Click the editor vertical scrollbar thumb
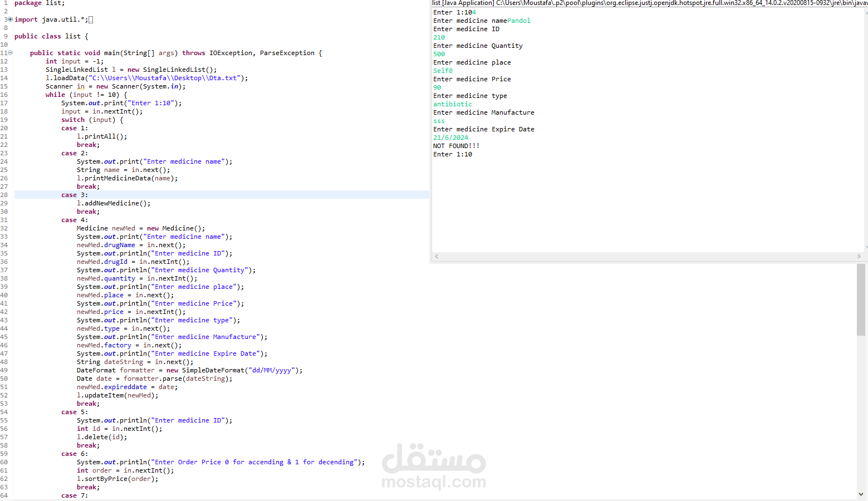The image size is (868, 501). coord(861,299)
